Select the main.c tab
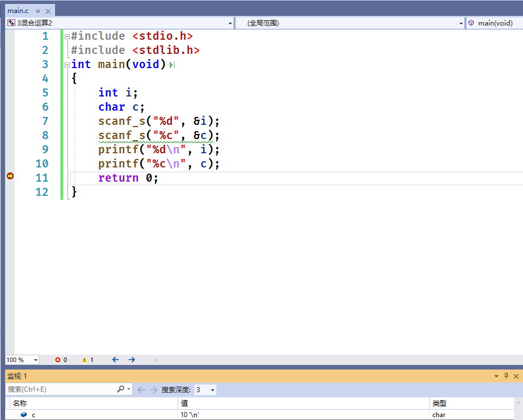This screenshot has height=420, width=523. [18, 11]
